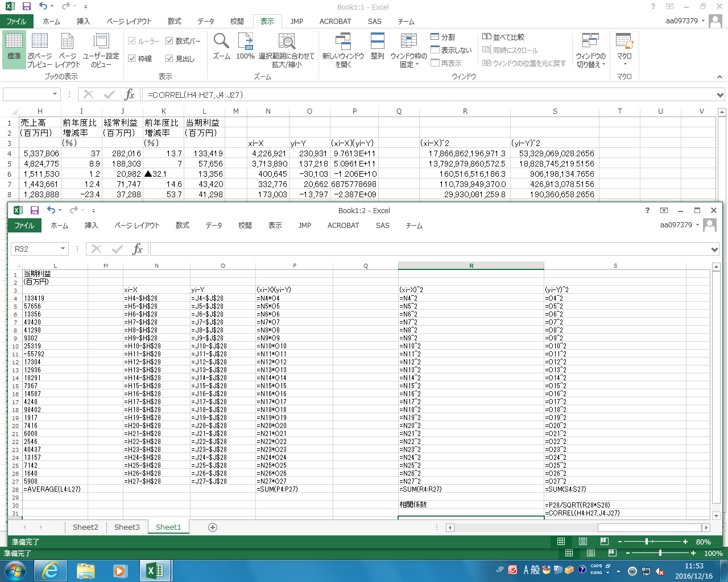Image resolution: width=728 pixels, height=582 pixels.
Task: Open Internet Explorer from the taskbar
Action: point(51,570)
